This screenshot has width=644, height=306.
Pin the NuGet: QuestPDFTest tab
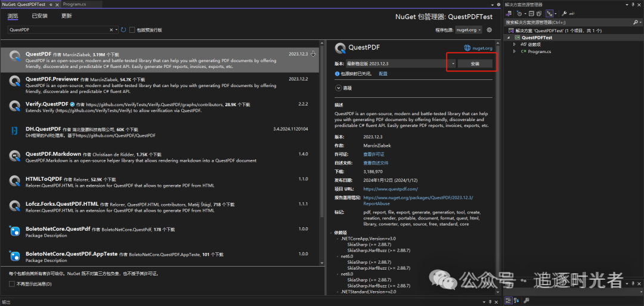click(51, 4)
